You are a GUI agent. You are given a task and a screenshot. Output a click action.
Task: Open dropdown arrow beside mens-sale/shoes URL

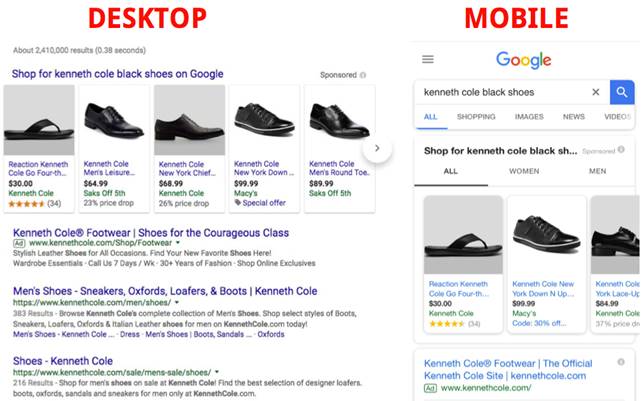218,371
